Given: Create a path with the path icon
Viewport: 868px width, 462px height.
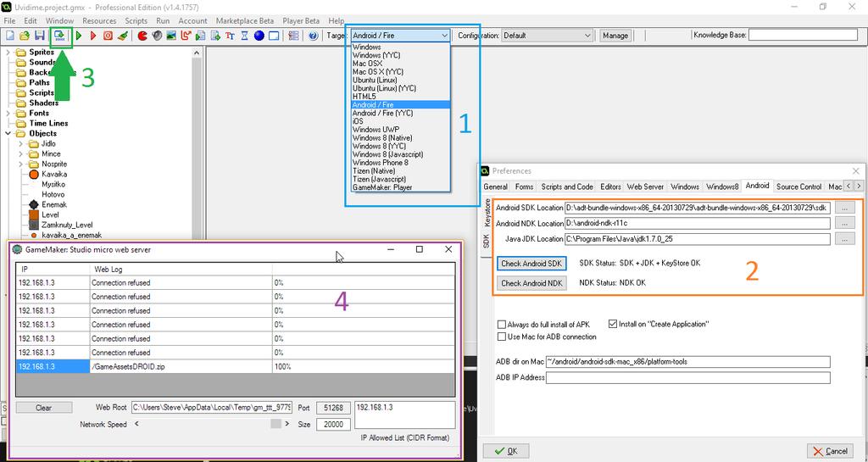Looking at the screenshot, I should click(x=186, y=36).
